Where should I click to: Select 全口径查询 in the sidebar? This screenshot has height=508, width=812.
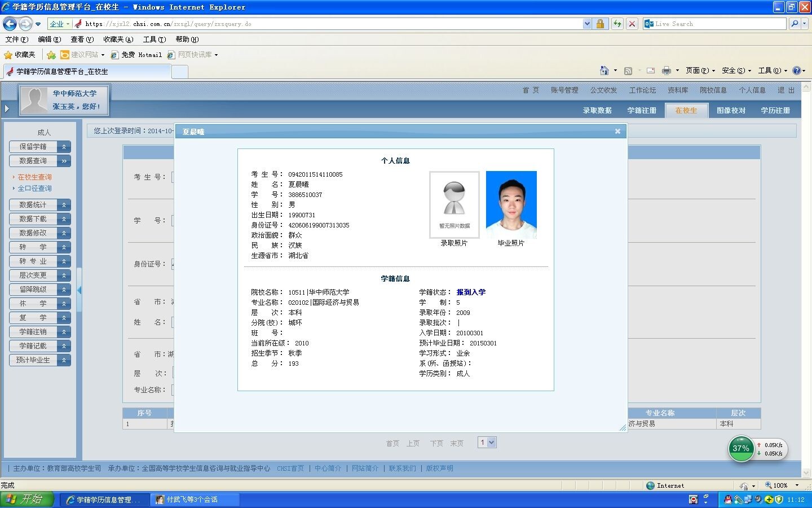click(x=34, y=189)
